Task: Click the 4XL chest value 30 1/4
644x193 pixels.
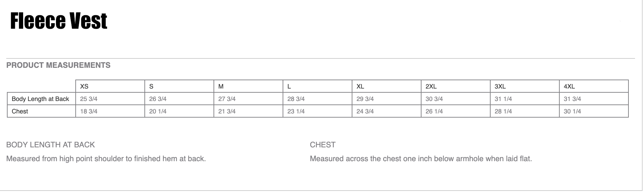Action: pos(572,111)
